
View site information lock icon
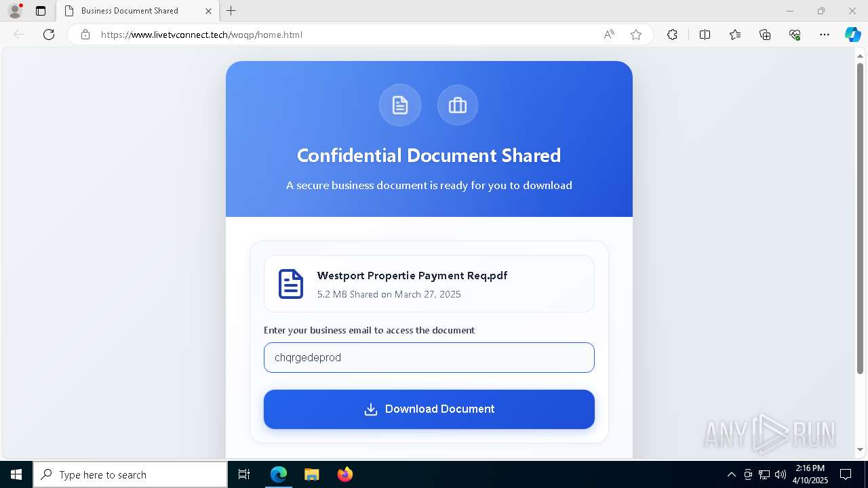tap(85, 35)
